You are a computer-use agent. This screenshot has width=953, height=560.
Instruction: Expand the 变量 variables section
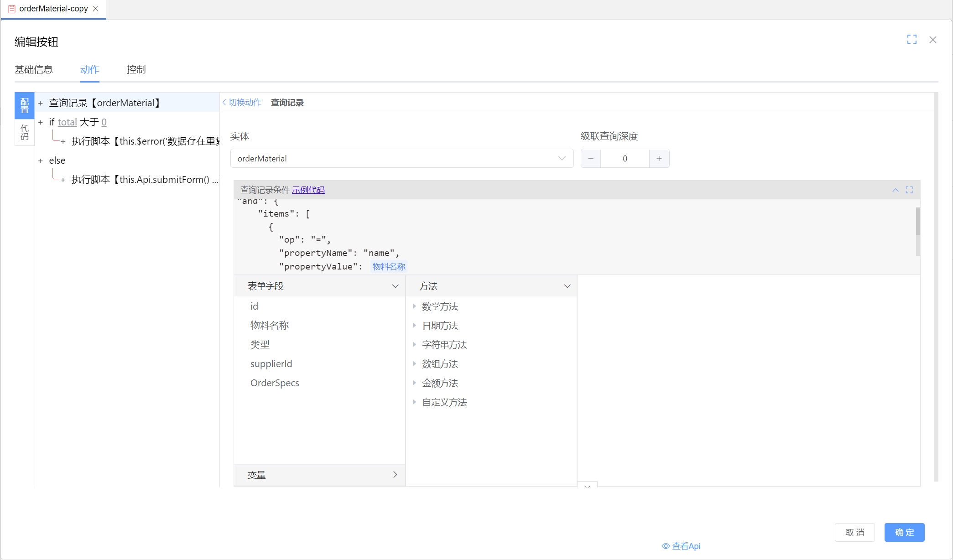pyautogui.click(x=395, y=475)
